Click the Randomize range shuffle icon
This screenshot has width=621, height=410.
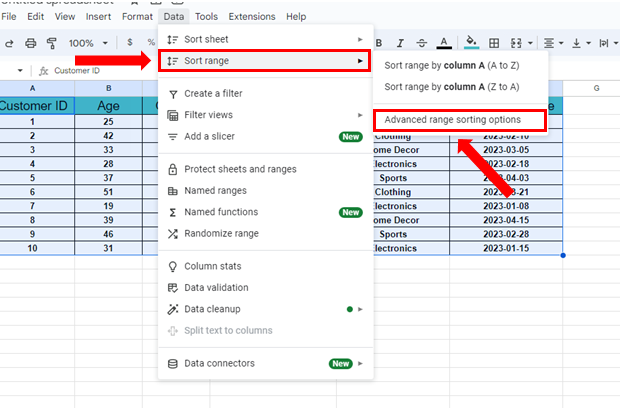tap(173, 234)
